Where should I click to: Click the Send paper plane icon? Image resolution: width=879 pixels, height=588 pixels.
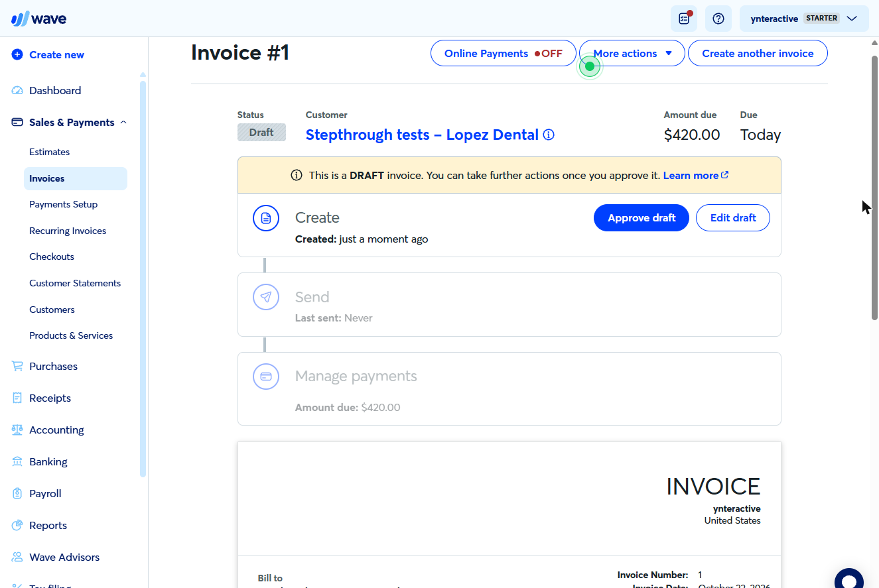point(266,297)
